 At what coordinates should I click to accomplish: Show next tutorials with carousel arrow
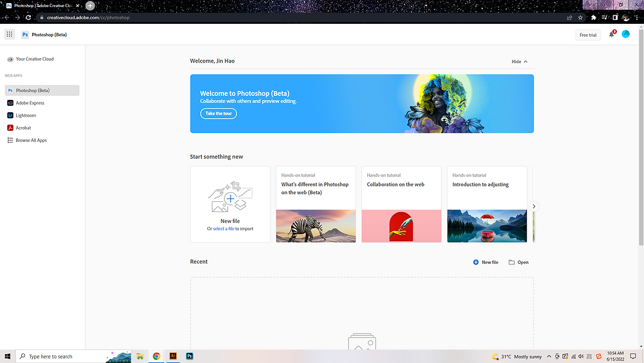[533, 206]
